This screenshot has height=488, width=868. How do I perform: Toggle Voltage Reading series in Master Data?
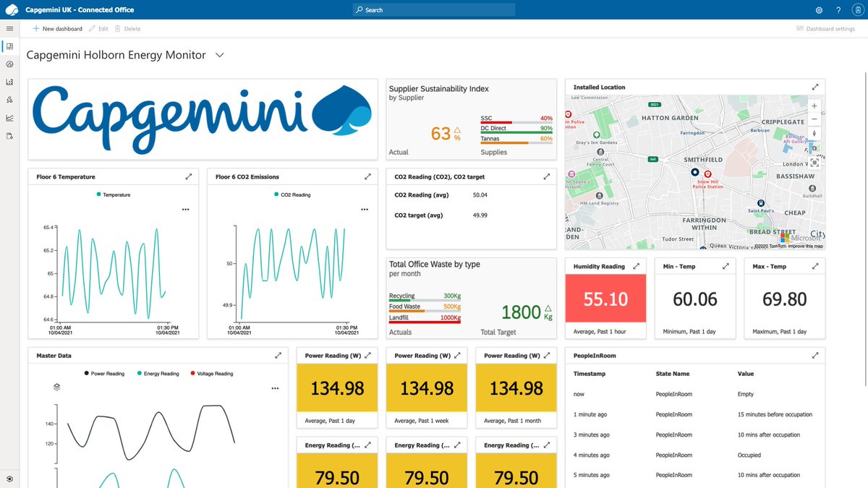212,374
